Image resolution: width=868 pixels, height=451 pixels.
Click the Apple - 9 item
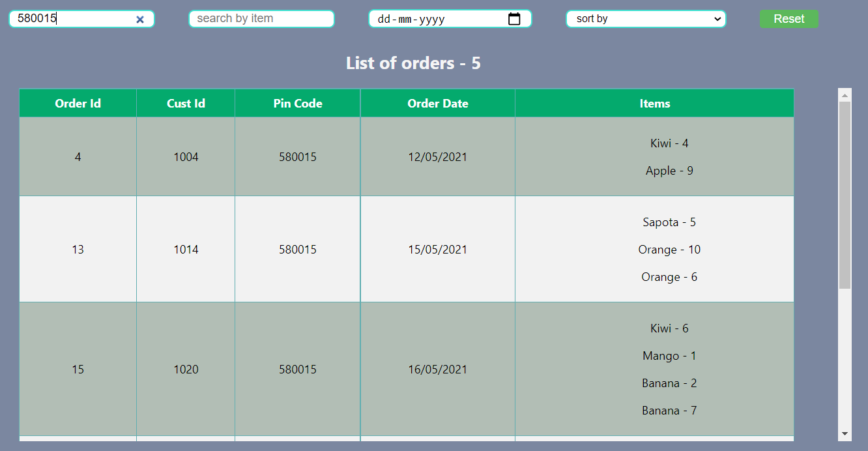[669, 171]
